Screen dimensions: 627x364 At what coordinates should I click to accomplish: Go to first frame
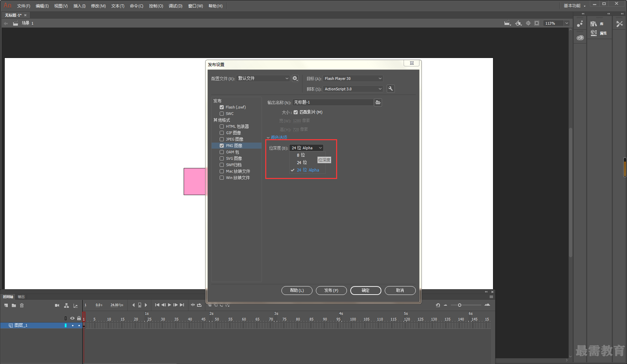click(157, 305)
